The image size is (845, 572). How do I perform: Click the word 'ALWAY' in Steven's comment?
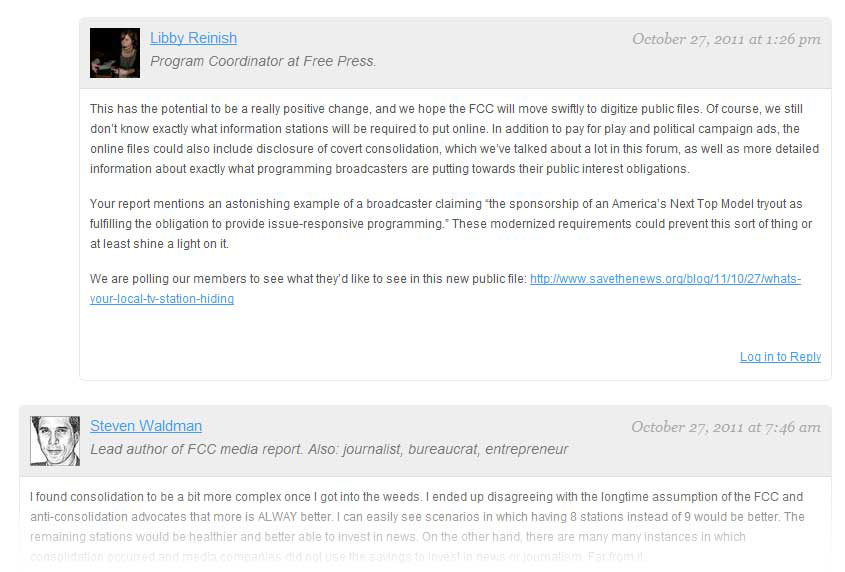pos(278,516)
